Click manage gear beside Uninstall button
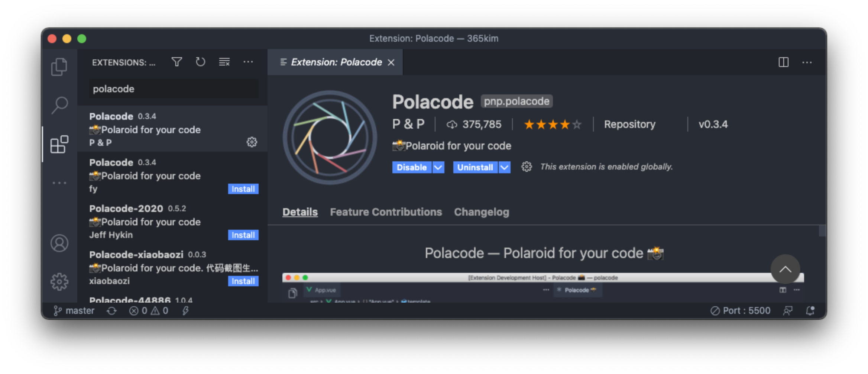Image resolution: width=868 pixels, height=374 pixels. [527, 167]
